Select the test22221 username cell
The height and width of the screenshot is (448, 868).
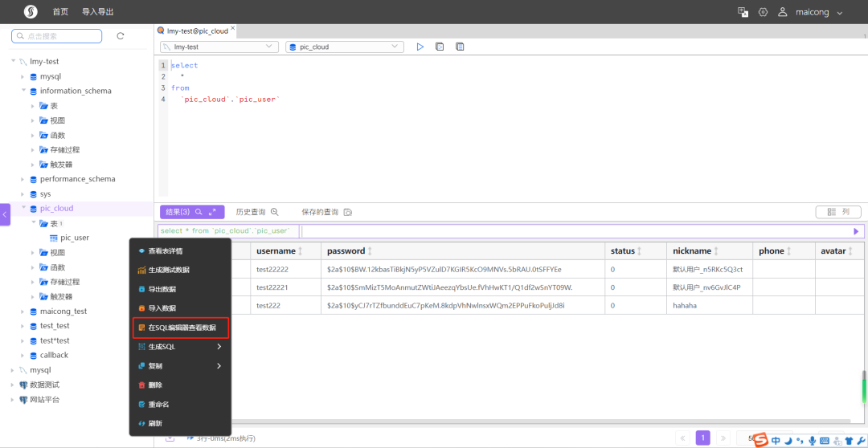pyautogui.click(x=285, y=287)
